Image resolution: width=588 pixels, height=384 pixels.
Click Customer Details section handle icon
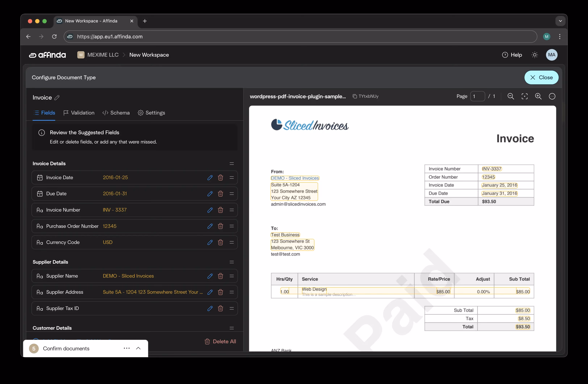coord(232,328)
